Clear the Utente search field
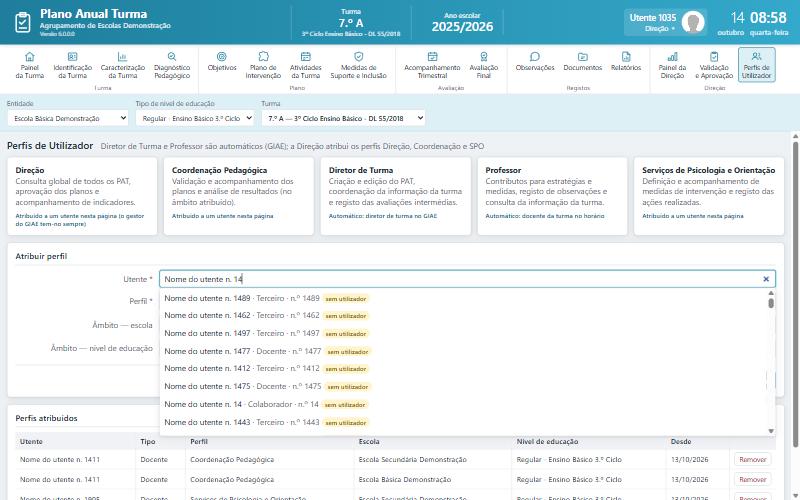 pos(766,279)
